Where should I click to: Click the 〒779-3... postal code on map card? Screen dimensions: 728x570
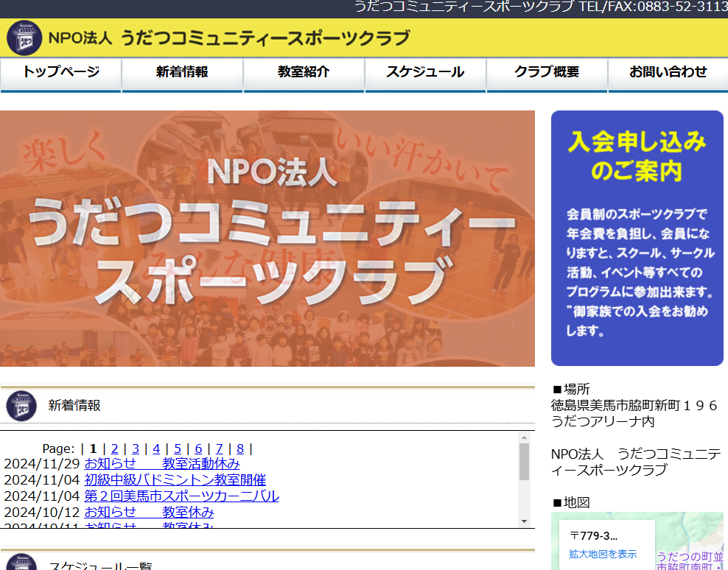[594, 536]
